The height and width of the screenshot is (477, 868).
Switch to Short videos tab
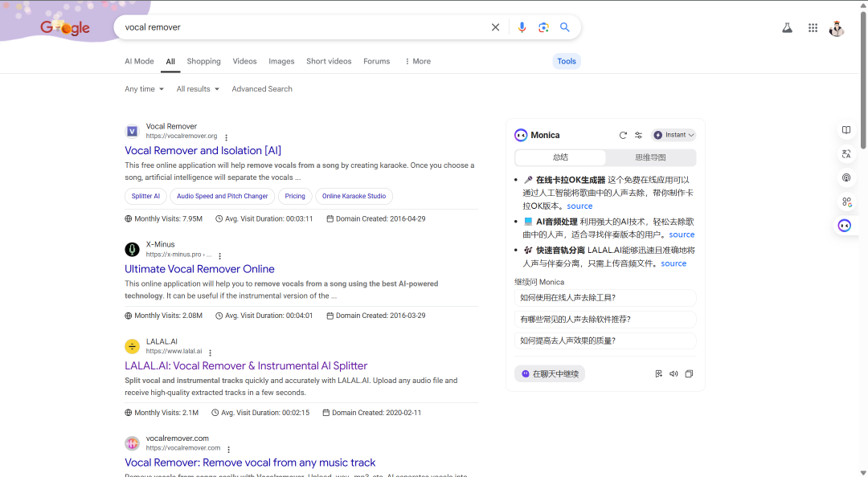click(x=329, y=61)
